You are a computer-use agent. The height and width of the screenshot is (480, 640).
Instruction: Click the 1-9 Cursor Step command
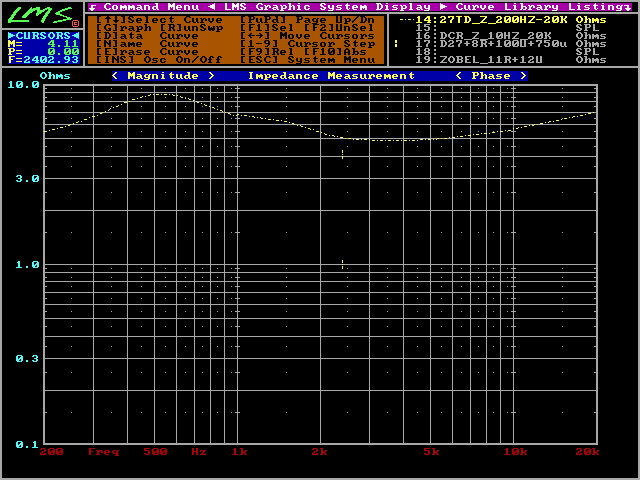click(x=307, y=44)
